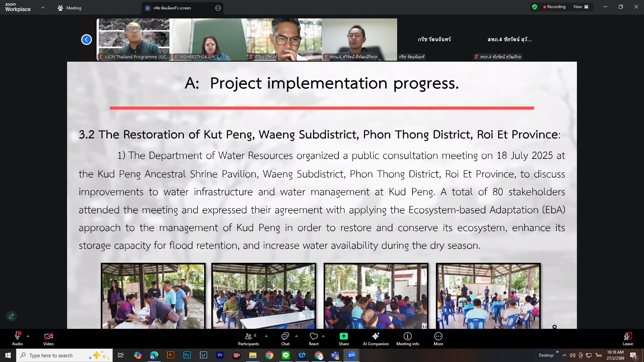Open the Chat panel
The height and width of the screenshot is (362, 644).
point(285,339)
